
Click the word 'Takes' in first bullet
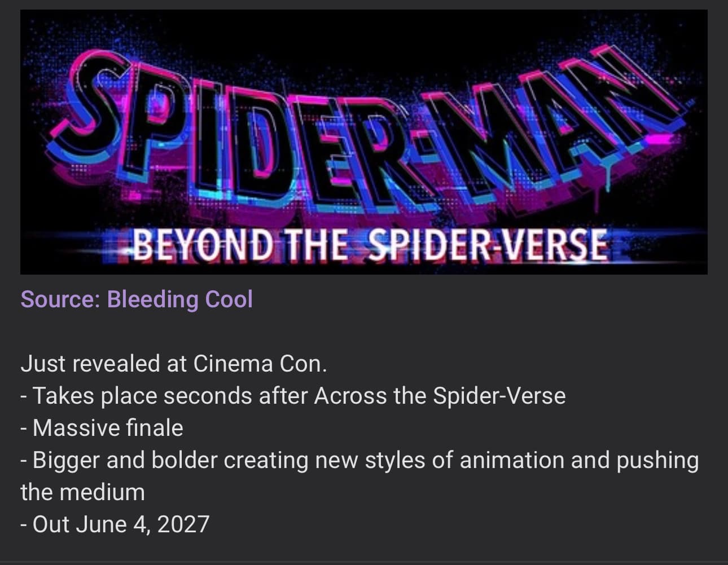(x=64, y=396)
